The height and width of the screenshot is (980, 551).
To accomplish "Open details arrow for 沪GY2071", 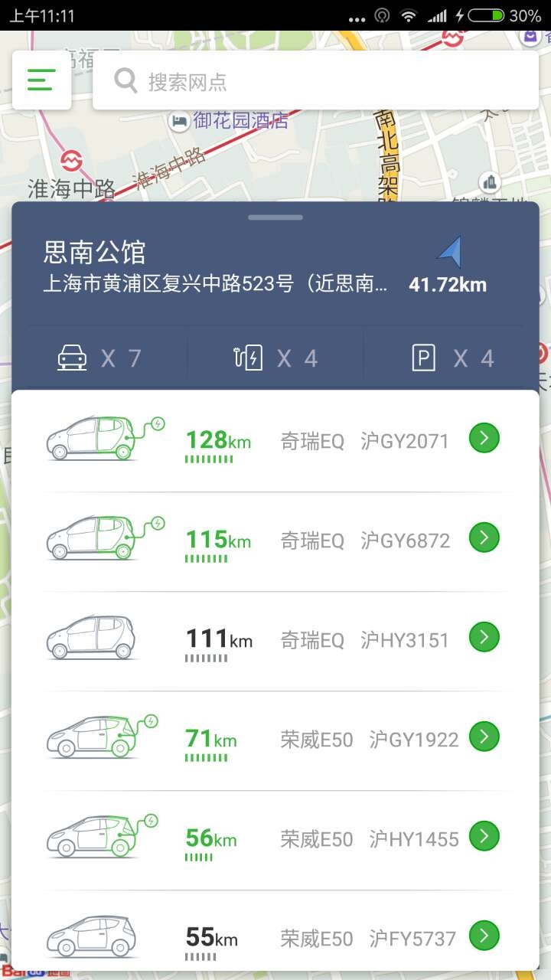I will coord(484,438).
